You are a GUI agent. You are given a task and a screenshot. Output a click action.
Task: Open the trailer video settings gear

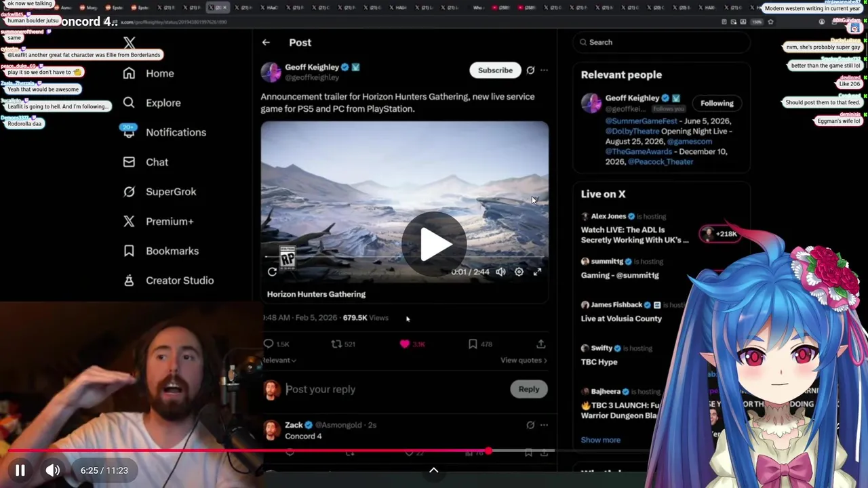click(x=519, y=272)
